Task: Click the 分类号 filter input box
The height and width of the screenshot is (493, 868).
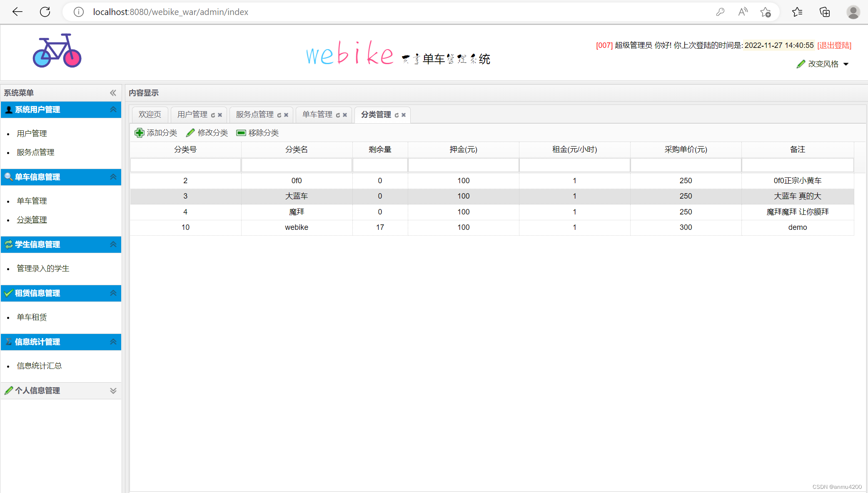Action: (x=185, y=165)
